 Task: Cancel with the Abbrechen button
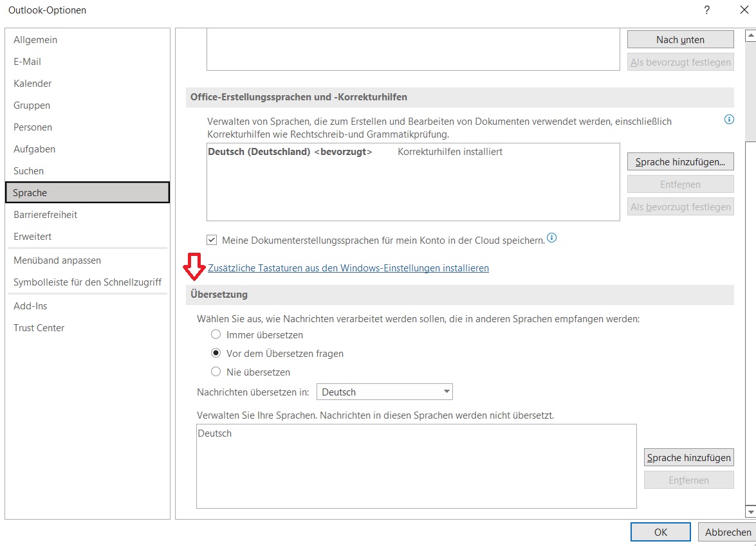(728, 532)
